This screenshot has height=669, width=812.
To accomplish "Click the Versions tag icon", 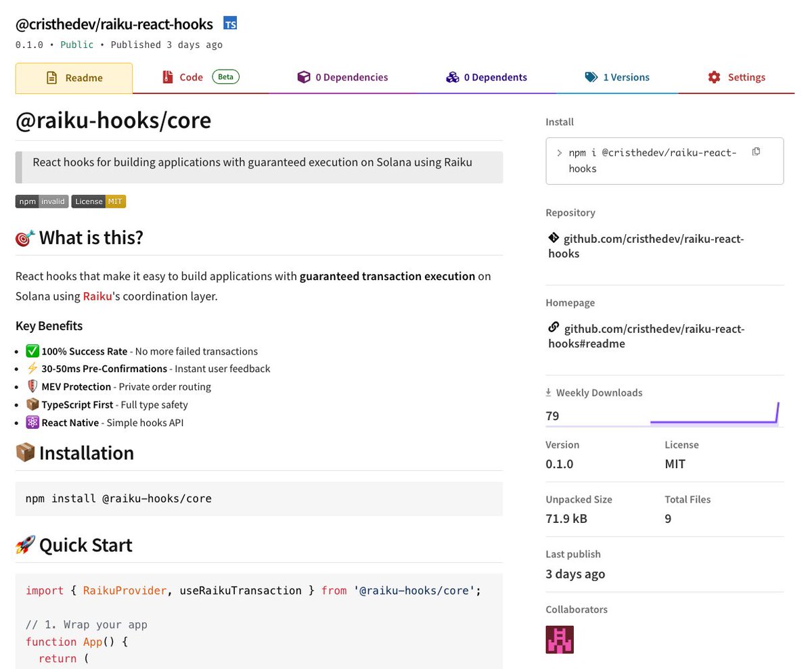I will coord(591,77).
